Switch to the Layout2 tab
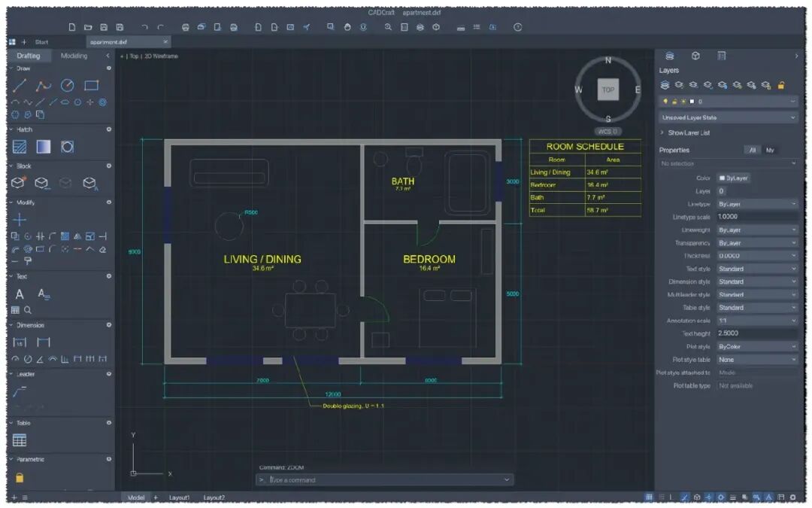 tap(214, 497)
